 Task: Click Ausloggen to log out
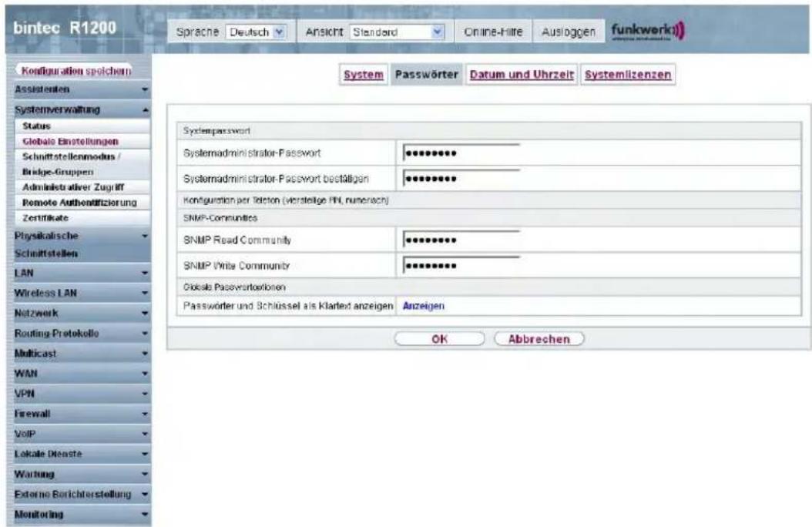point(568,32)
